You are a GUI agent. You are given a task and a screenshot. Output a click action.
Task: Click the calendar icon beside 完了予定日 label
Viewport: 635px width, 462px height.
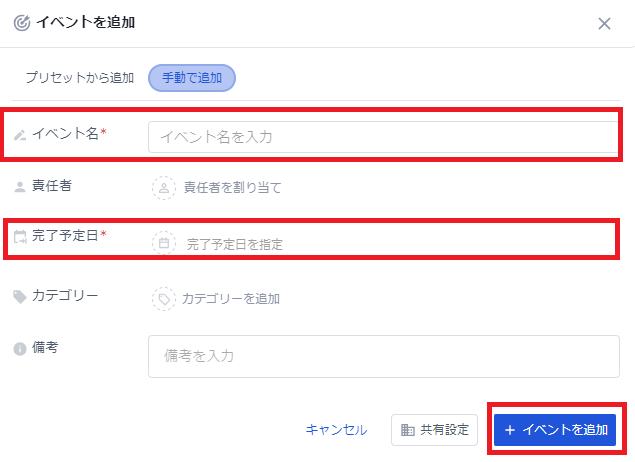coord(20,236)
